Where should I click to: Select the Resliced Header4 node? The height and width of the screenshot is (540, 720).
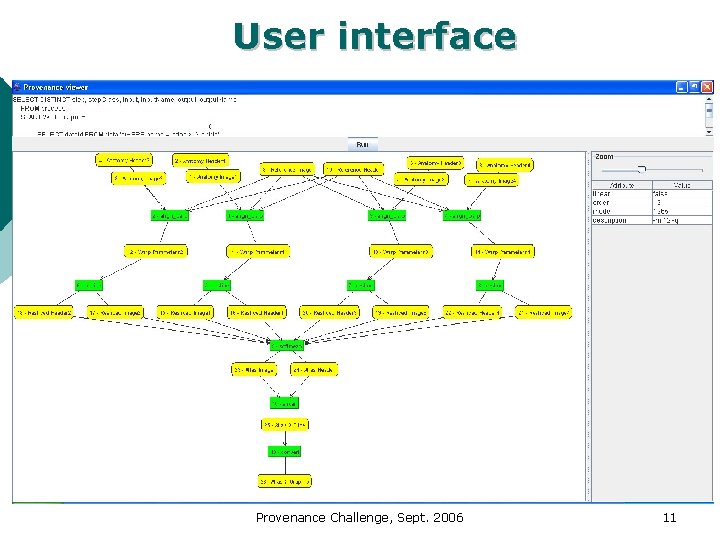click(472, 313)
